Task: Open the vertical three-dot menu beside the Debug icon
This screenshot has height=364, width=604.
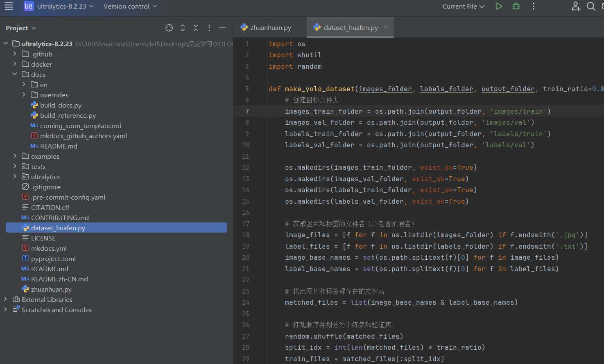Action: (533, 6)
